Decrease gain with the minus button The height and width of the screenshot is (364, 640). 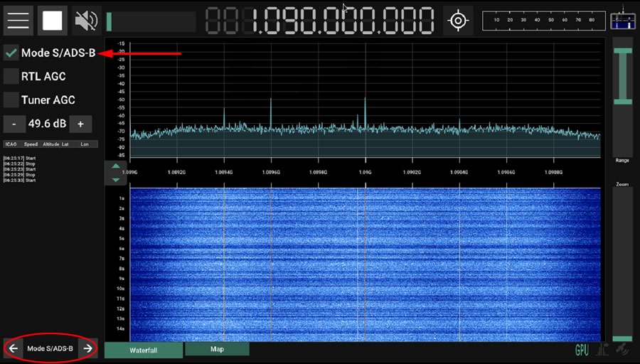[14, 124]
